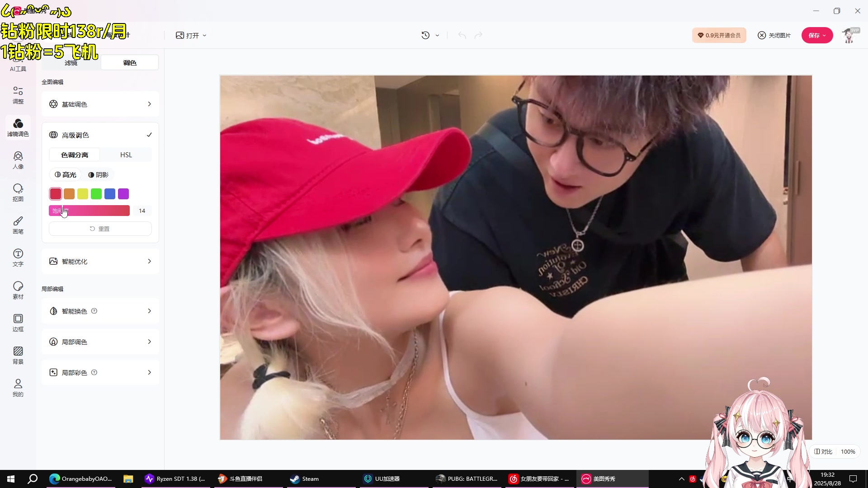Expand the 基础调色 section
Viewport: 868px width, 488px height.
100,104
